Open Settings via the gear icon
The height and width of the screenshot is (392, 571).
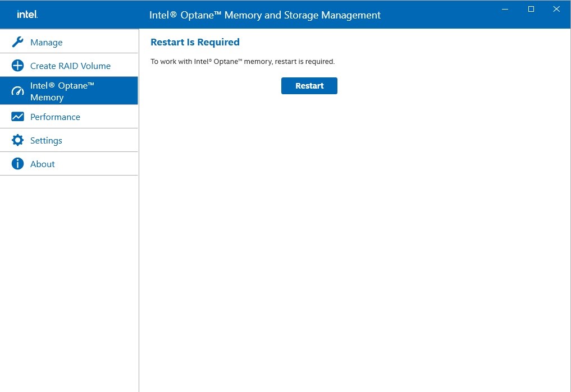coord(17,140)
